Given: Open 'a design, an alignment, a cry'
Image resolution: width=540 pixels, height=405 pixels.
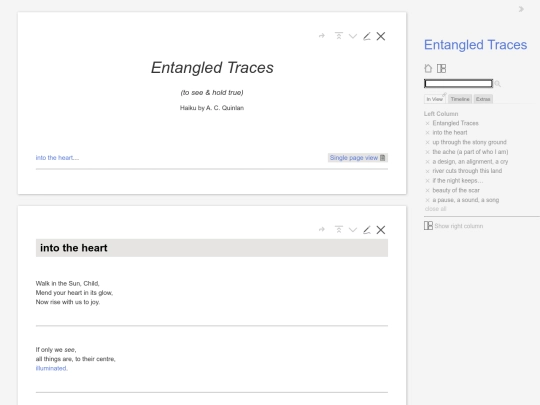Looking at the screenshot, I should coord(470,162).
